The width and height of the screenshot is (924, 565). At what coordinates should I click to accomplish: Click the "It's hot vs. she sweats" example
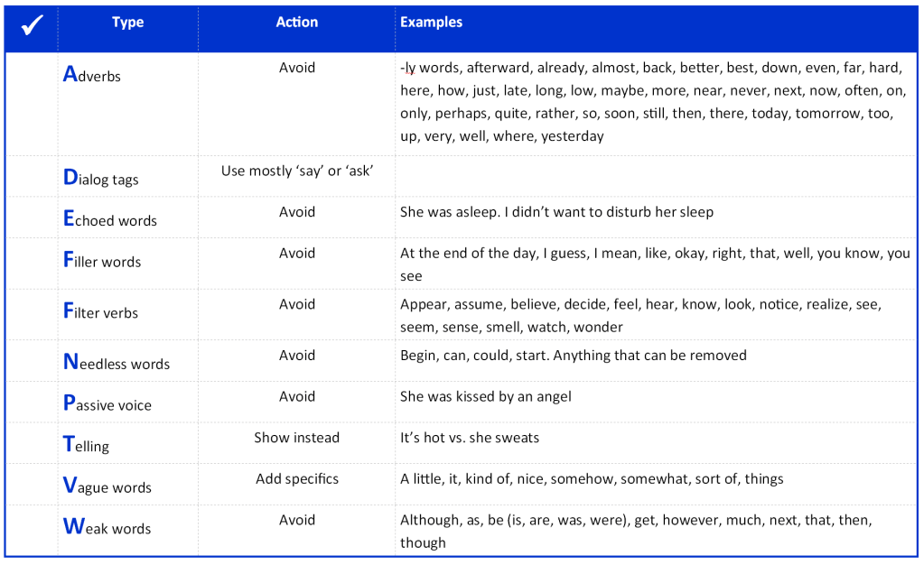point(470,438)
